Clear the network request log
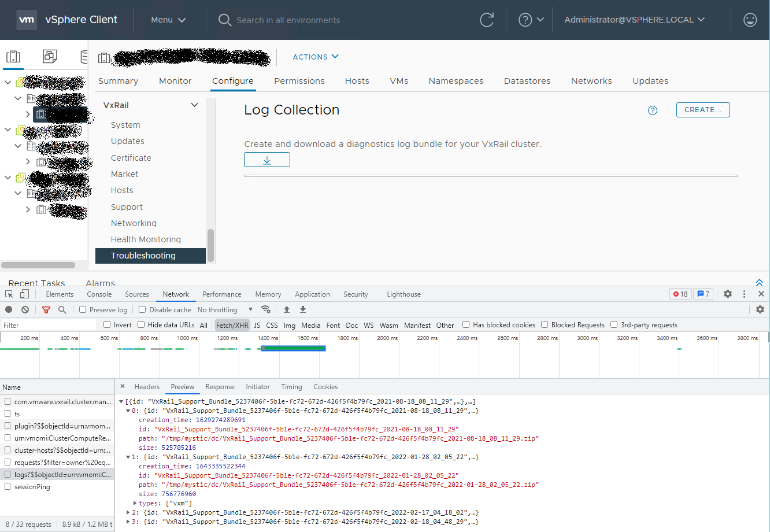Viewport: 770px width, 532px height. (24, 309)
